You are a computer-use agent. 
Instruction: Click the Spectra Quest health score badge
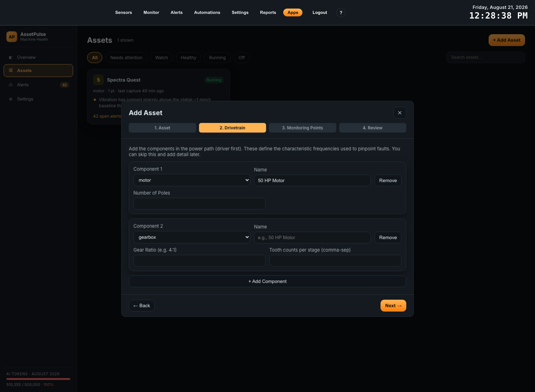pos(98,80)
